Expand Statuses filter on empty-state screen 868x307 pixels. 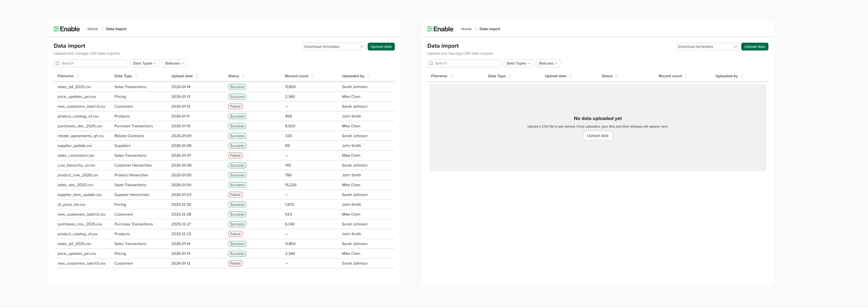pos(548,63)
